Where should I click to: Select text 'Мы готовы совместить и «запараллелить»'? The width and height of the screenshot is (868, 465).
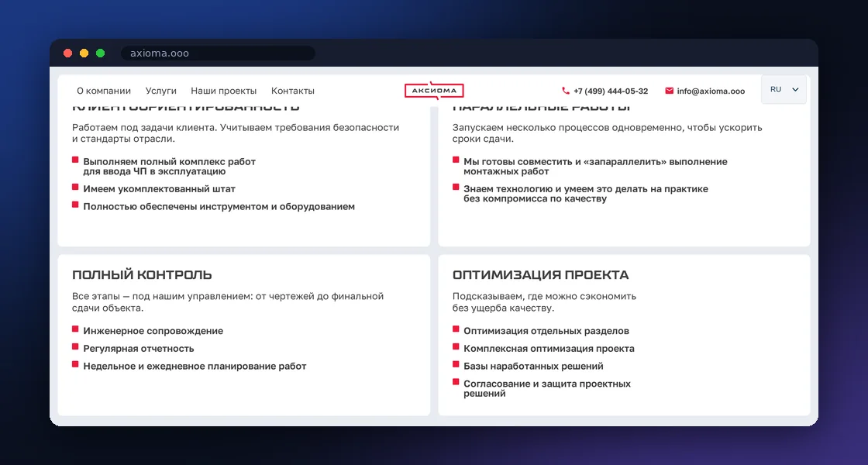(x=564, y=162)
